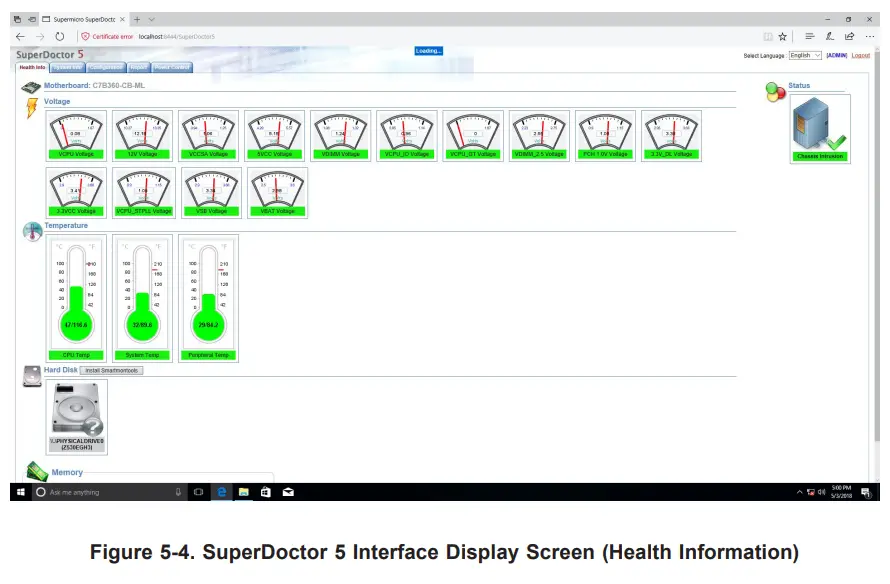Viewport: 890px width, 584px height.
Task: Click the Memory section icon
Action: tap(37, 471)
